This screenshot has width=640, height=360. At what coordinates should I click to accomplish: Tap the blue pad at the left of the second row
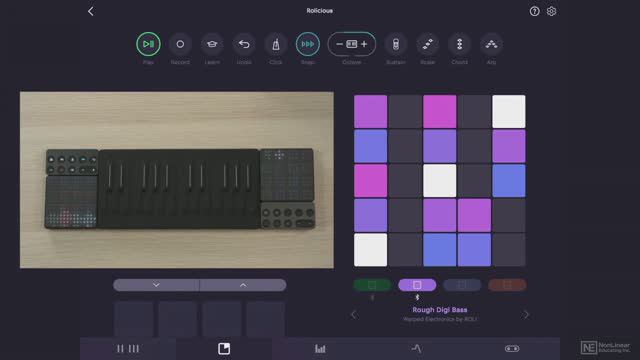pyautogui.click(x=370, y=146)
